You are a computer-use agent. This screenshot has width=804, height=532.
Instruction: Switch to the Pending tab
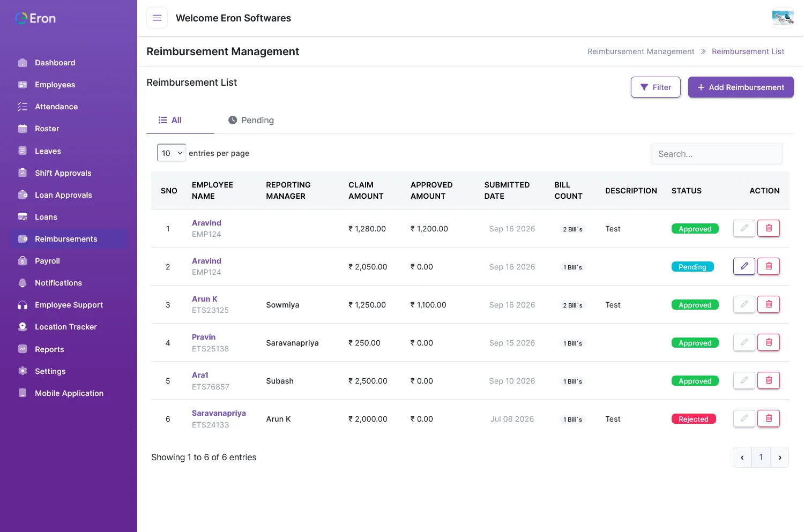251,120
